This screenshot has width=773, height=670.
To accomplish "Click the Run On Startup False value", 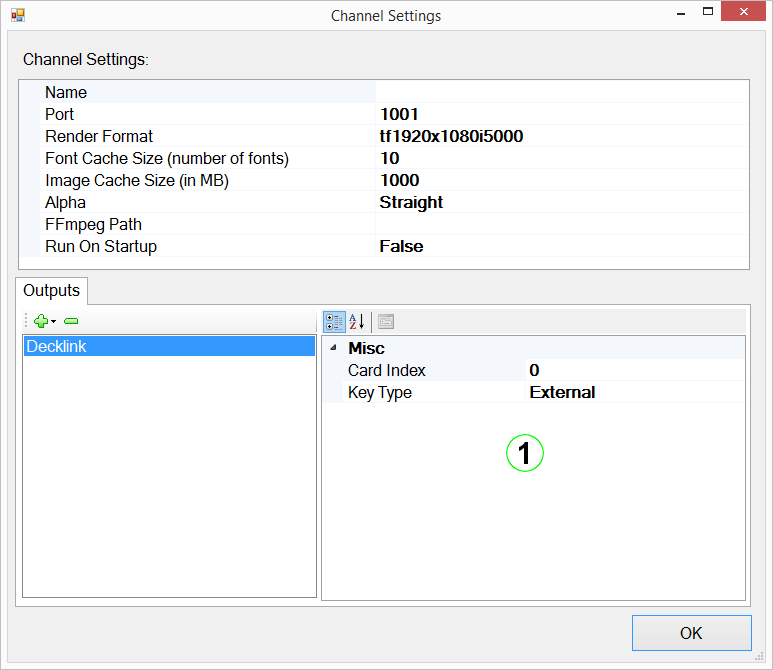I will [560, 246].
